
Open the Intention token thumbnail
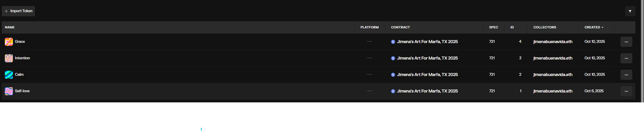point(9,58)
